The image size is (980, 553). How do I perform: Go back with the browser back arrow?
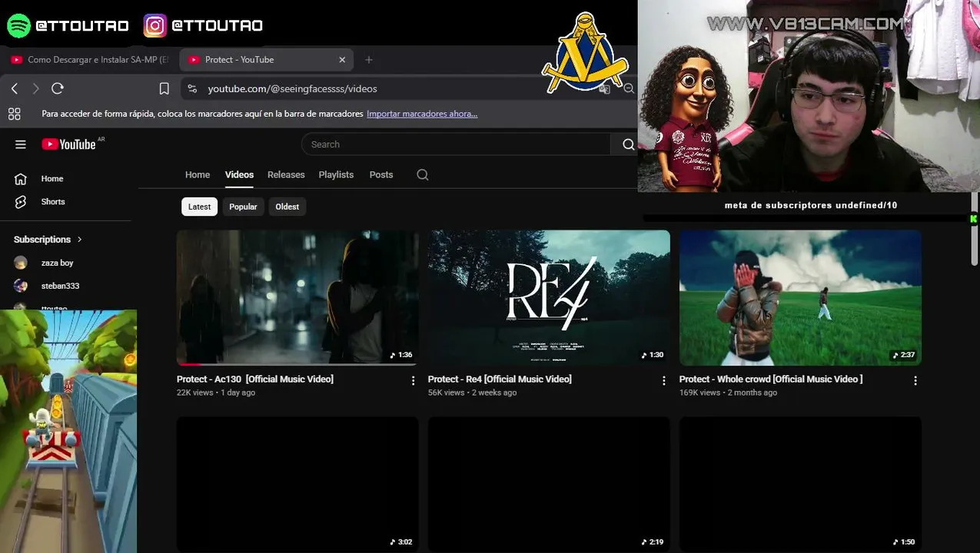click(15, 88)
